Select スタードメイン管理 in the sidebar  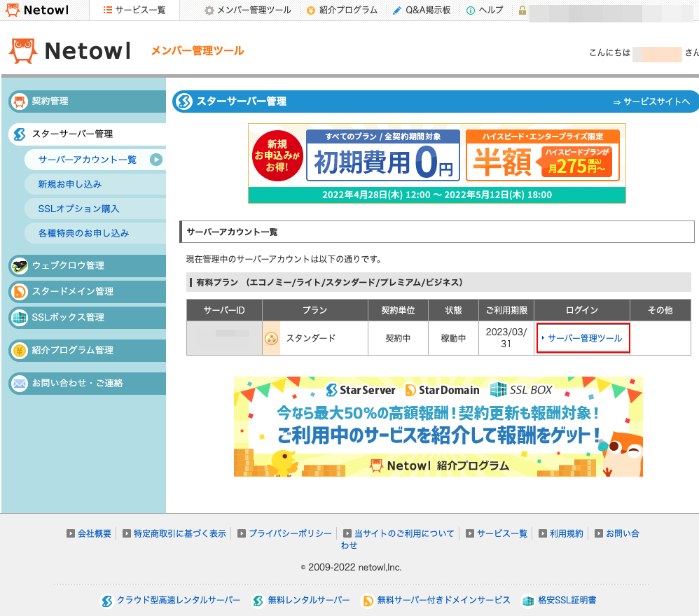[x=88, y=291]
